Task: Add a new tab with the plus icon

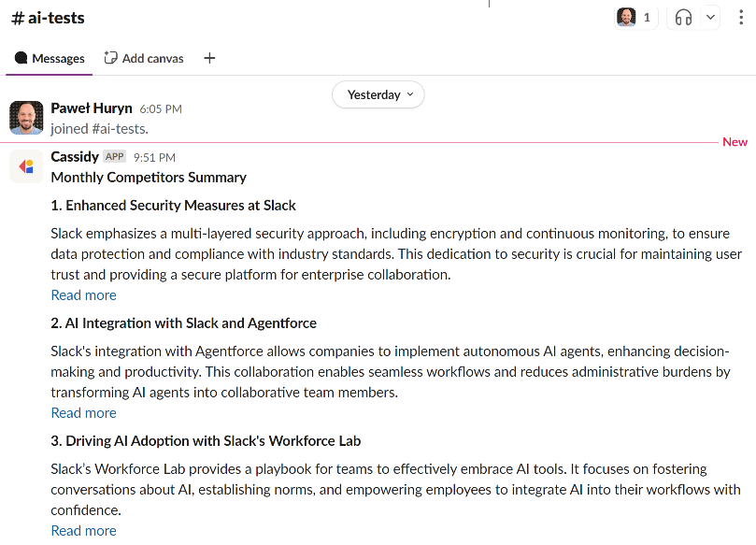Action: pyautogui.click(x=208, y=58)
